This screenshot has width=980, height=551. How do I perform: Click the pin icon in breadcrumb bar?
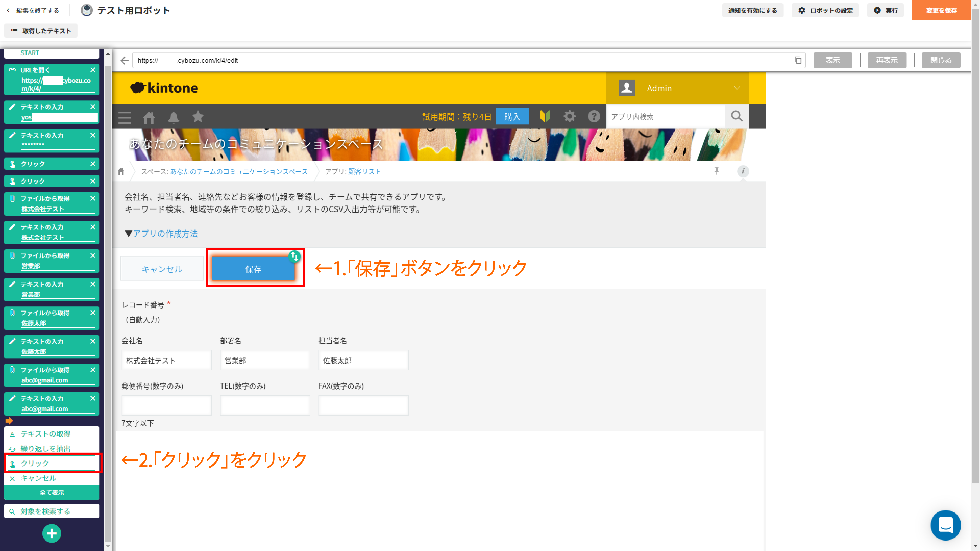tap(716, 171)
